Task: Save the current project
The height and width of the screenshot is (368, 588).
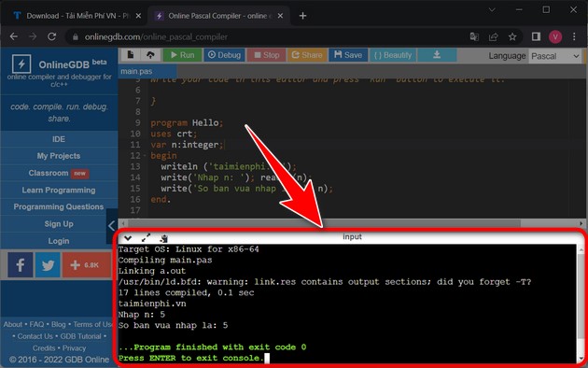Action: 348,55
